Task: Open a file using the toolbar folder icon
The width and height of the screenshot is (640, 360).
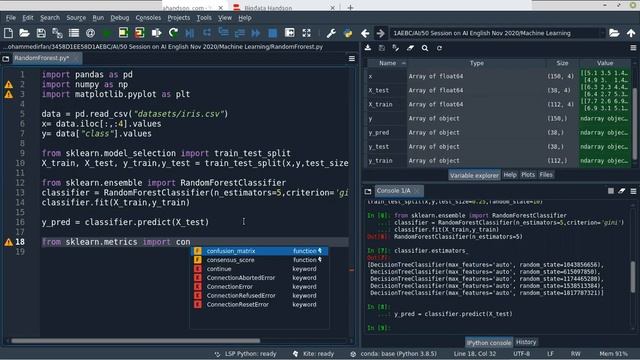Action: (24, 33)
